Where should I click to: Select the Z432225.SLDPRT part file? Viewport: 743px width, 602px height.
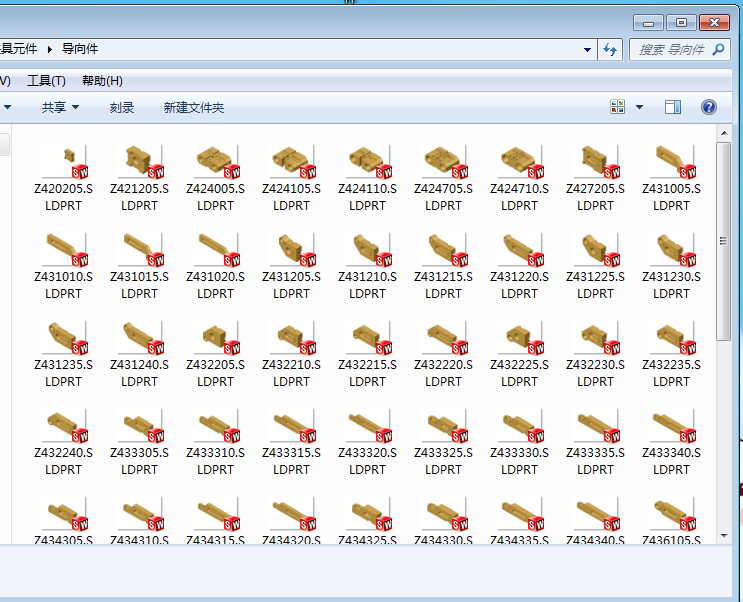coord(519,354)
